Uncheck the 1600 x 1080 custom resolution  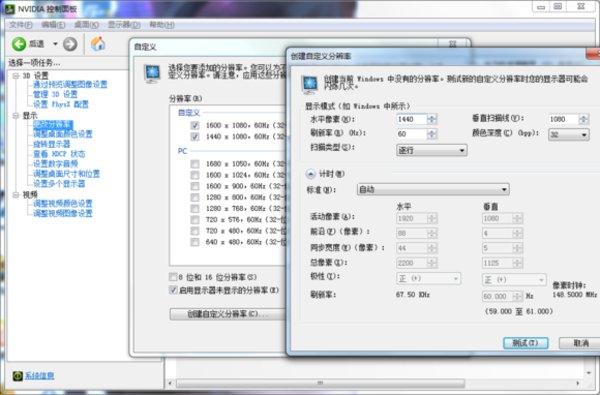click(x=195, y=125)
